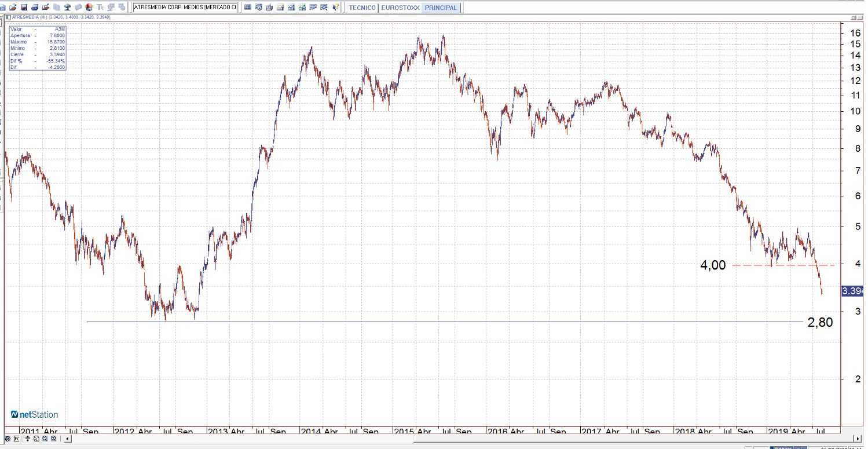The height and width of the screenshot is (449, 868).
Task: Click the 3.394 current price label
Action: point(853,291)
